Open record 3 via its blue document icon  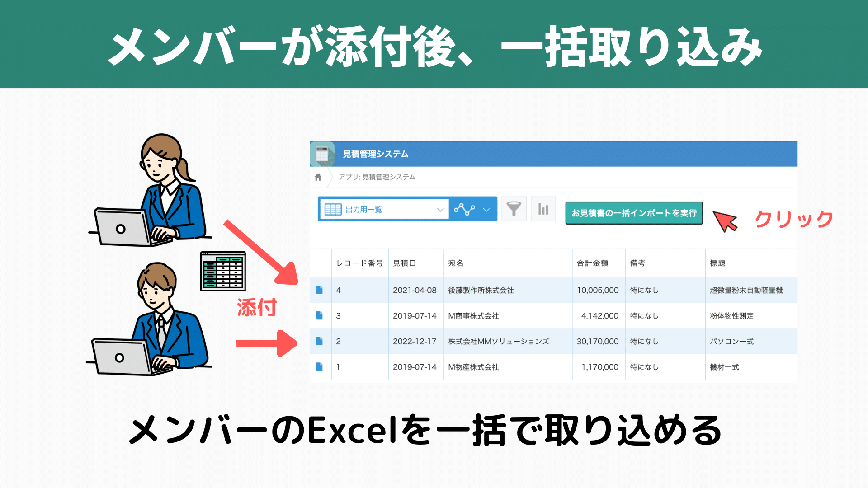coord(320,315)
